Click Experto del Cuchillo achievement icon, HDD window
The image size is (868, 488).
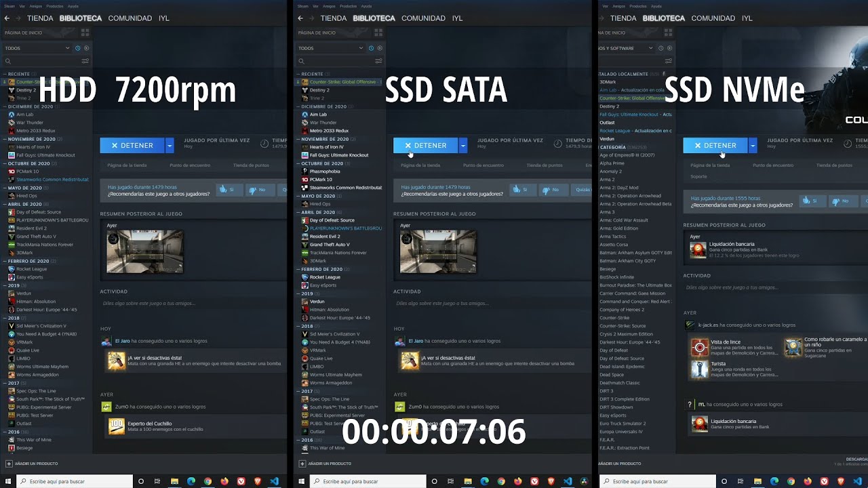coord(116,426)
